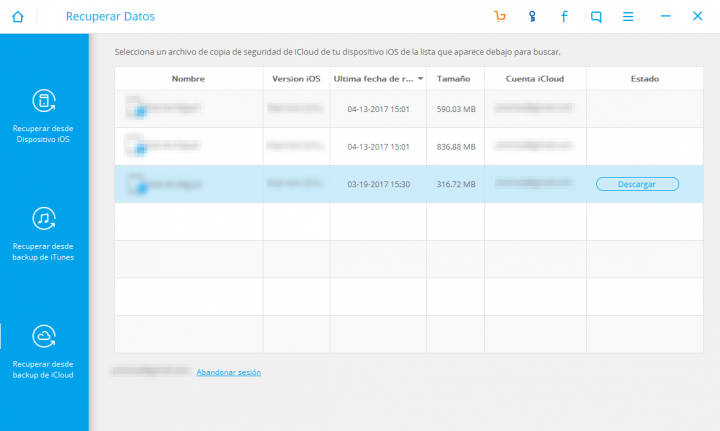Sort by the Tamaño column header

455,78
